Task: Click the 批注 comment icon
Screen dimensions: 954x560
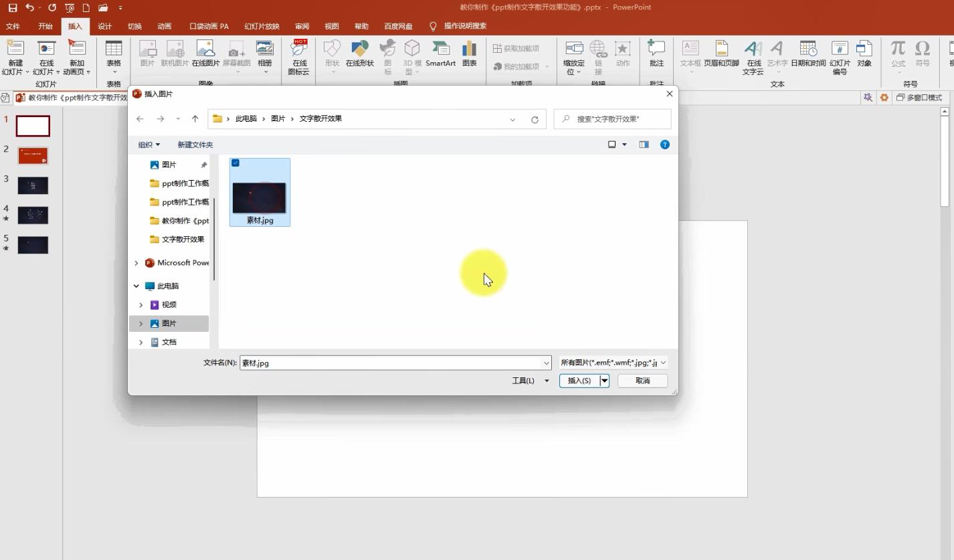Action: pyautogui.click(x=656, y=54)
